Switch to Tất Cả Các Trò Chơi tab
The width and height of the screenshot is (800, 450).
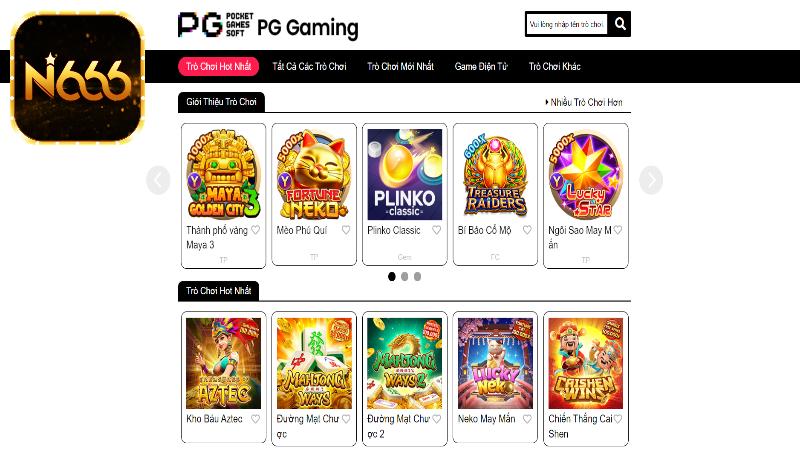(x=309, y=66)
